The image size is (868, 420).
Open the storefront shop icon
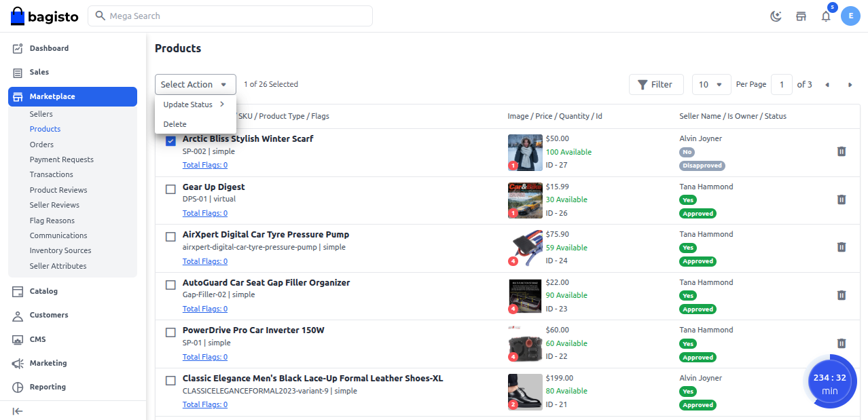(801, 16)
